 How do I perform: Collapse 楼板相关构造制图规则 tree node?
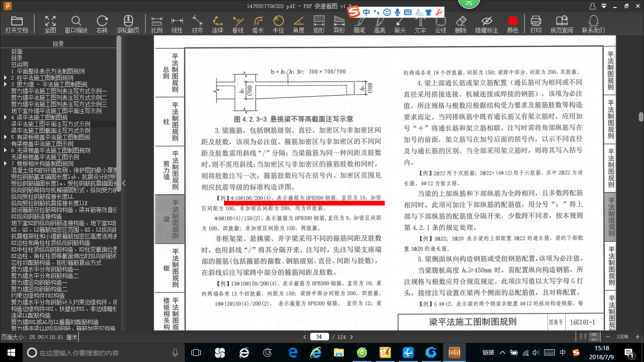pos(5,164)
